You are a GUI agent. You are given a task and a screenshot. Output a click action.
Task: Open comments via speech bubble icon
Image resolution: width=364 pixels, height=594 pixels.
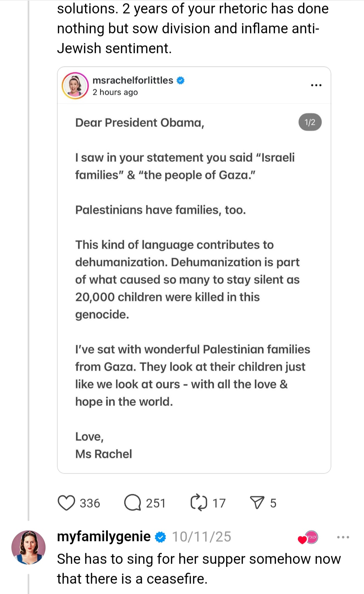click(132, 503)
